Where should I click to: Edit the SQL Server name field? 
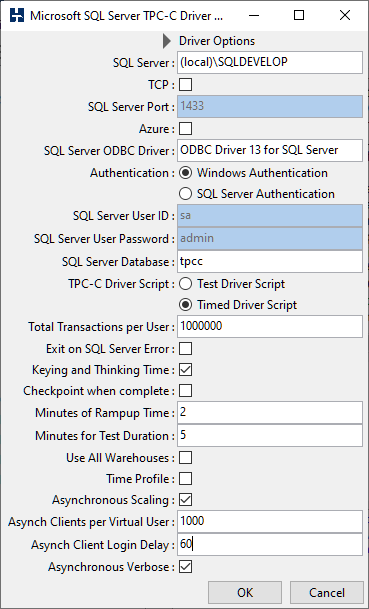click(x=270, y=62)
